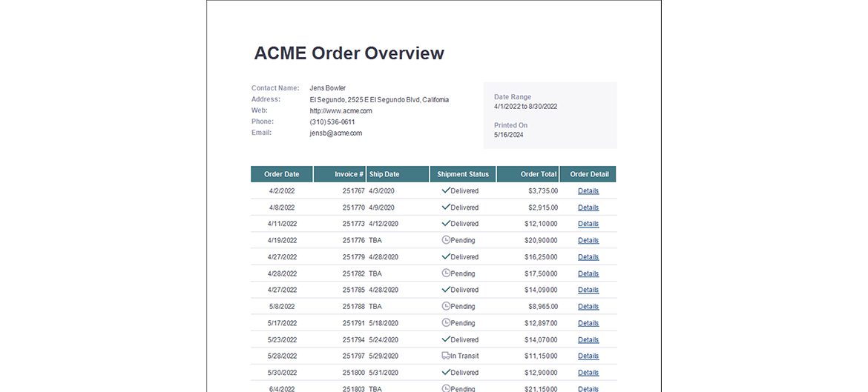Select Pending clock icon on invoice 251791 row
This screenshot has height=392, width=868.
click(446, 323)
